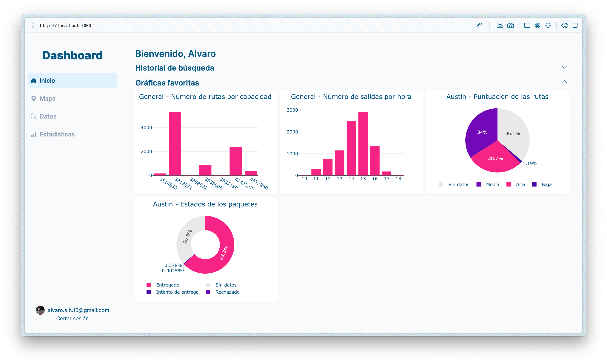Click the image capture icon in the toolbar
The width and height of the screenshot is (607, 364).
click(500, 26)
